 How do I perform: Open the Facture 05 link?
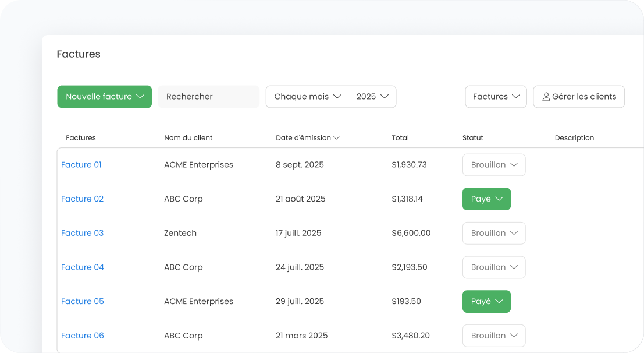[x=83, y=301]
